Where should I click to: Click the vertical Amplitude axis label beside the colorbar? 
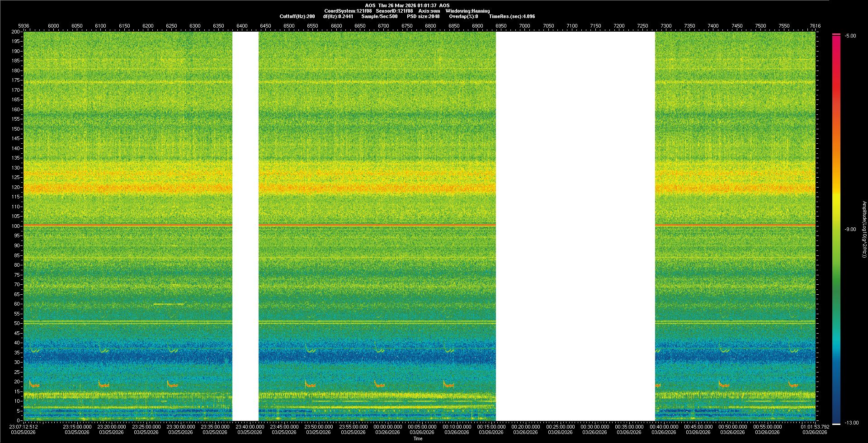pyautogui.click(x=864, y=230)
